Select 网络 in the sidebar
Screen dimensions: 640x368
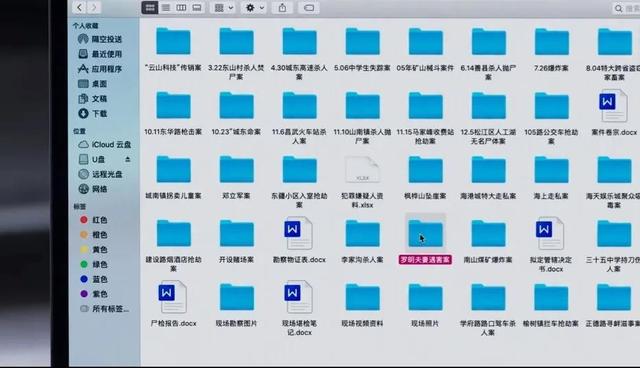[93, 189]
